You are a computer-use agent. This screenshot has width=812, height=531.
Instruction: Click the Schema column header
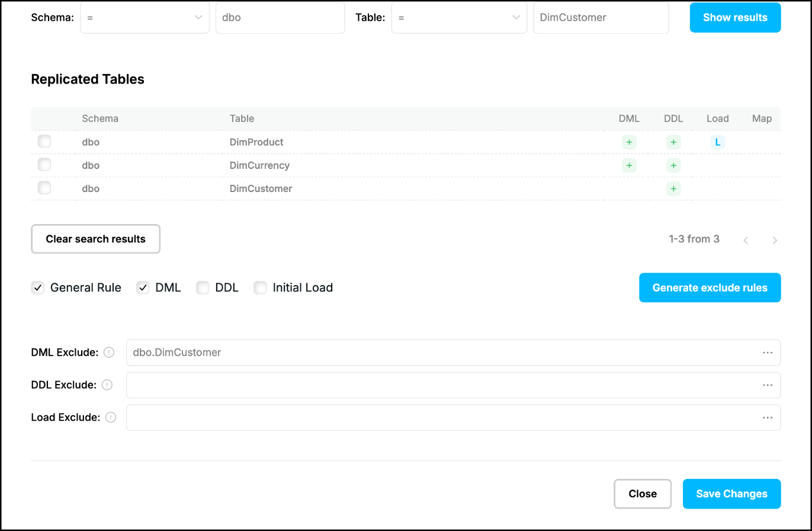click(x=100, y=119)
